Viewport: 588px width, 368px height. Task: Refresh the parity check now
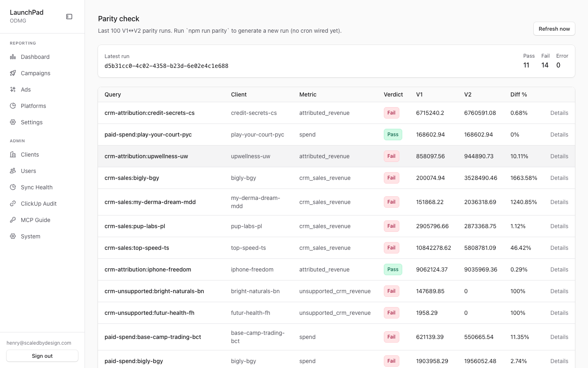pos(554,29)
